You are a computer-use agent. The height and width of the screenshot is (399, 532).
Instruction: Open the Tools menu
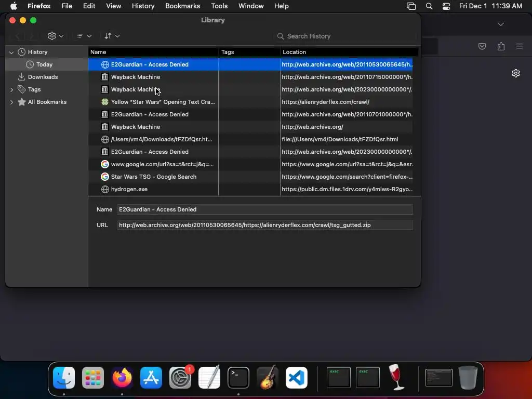219,6
